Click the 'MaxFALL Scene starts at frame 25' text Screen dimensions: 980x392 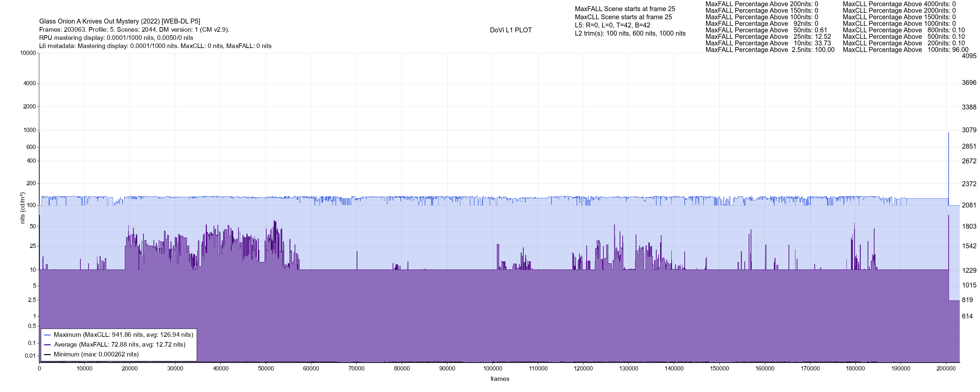[x=625, y=9]
